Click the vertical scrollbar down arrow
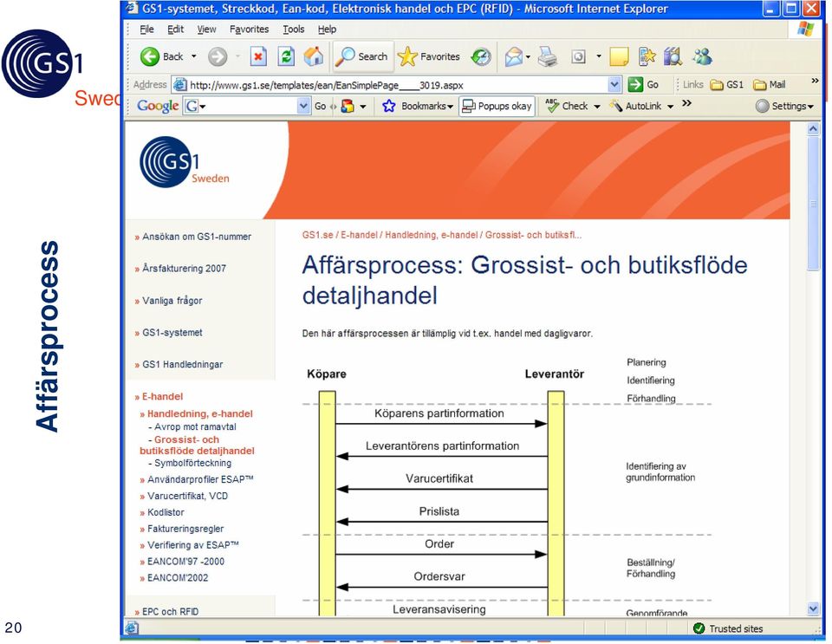This screenshot has height=644, width=832. click(x=813, y=608)
